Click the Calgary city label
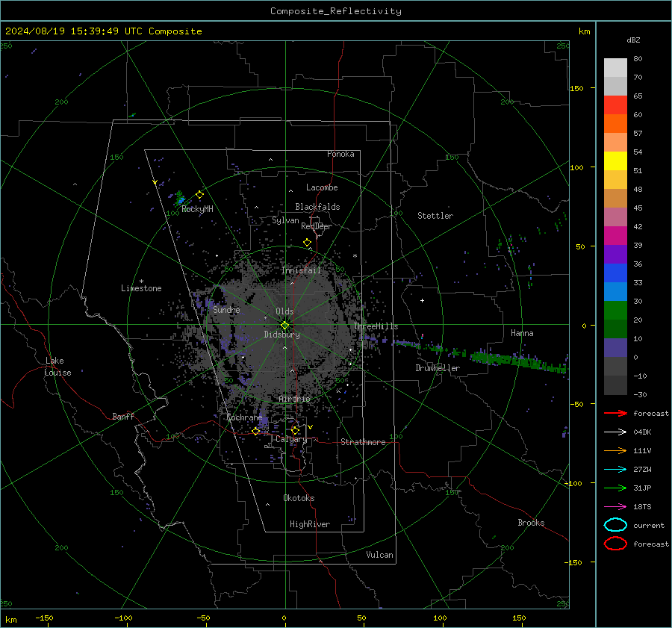 click(x=291, y=439)
